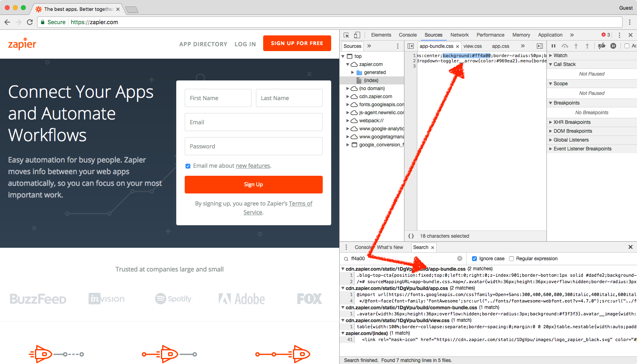Expand the cdn.zapier.com domain node
This screenshot has height=364, width=637.
coord(348,97)
